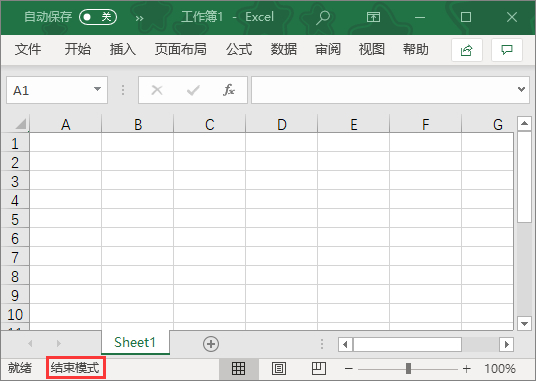
Task: Open zoom dialog via 100% label
Action: (500, 368)
